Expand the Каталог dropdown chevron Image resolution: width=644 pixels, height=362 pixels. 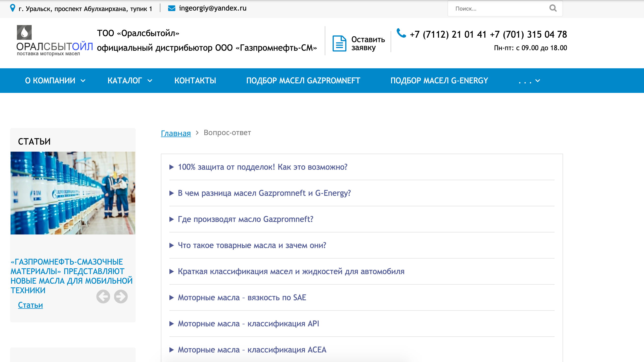pyautogui.click(x=150, y=81)
